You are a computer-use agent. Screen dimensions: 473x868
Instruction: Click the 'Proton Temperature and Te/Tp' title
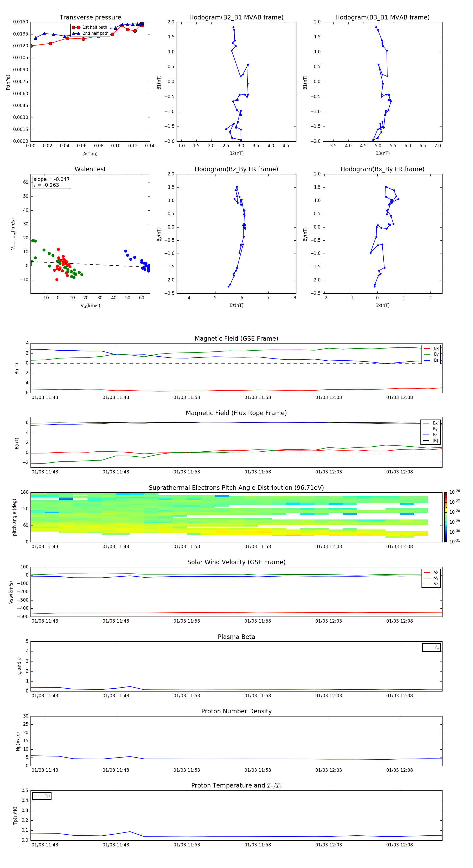pos(236,786)
